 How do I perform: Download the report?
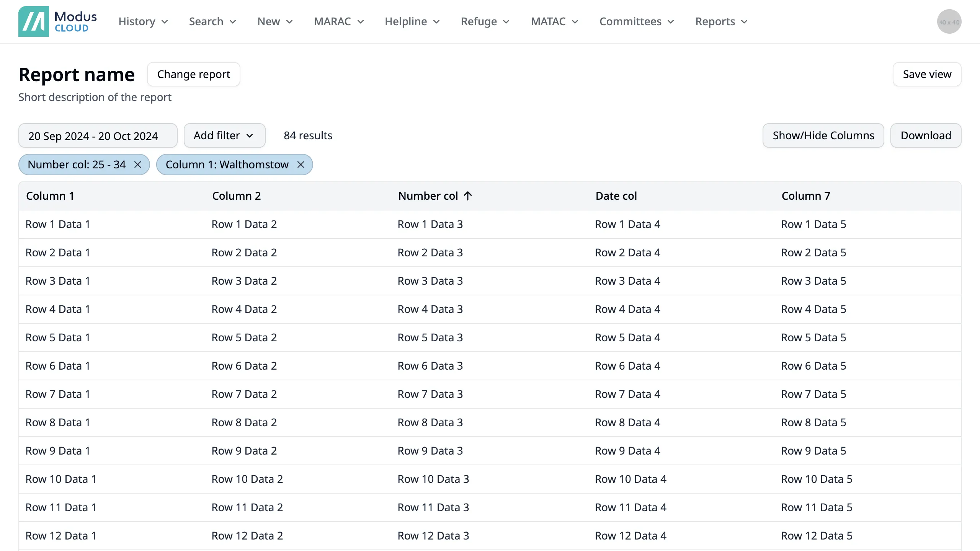pyautogui.click(x=925, y=135)
